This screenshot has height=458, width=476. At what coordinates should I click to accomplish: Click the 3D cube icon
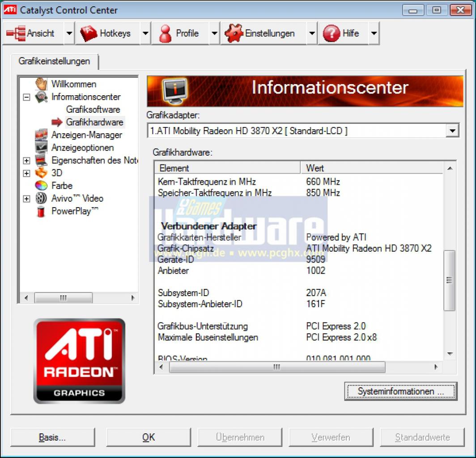click(x=41, y=173)
